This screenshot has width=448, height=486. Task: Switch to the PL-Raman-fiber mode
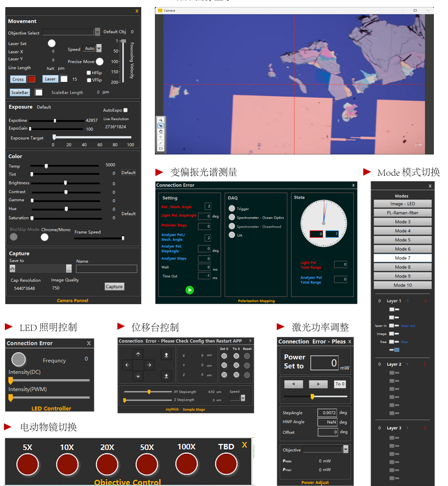(x=402, y=213)
